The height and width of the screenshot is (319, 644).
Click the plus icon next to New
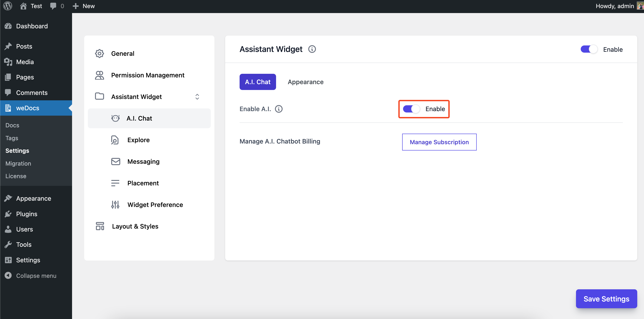tap(75, 6)
